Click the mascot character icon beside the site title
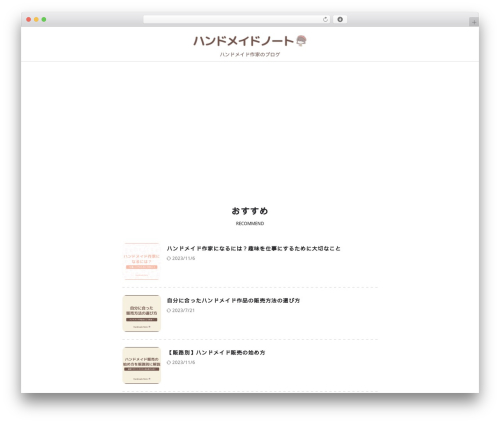 (x=301, y=41)
